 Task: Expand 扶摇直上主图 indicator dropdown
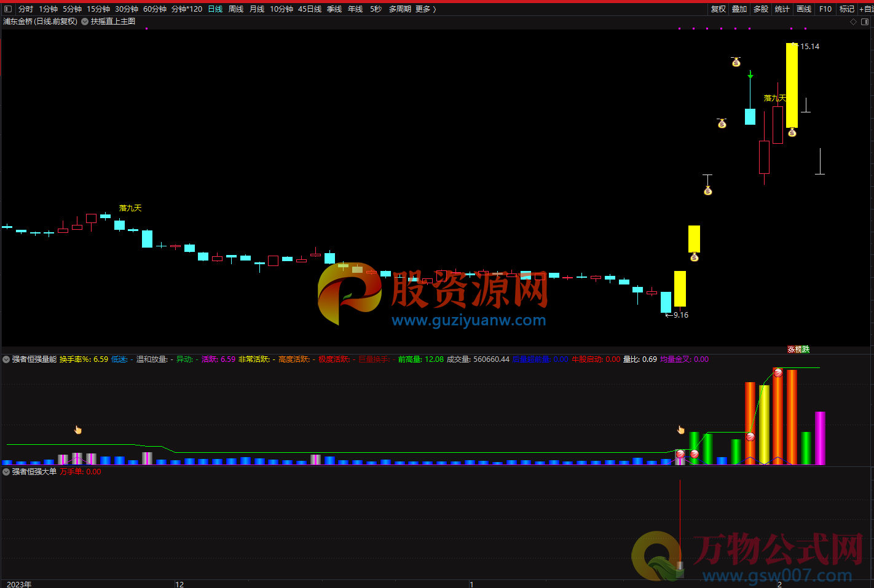[x=85, y=22]
